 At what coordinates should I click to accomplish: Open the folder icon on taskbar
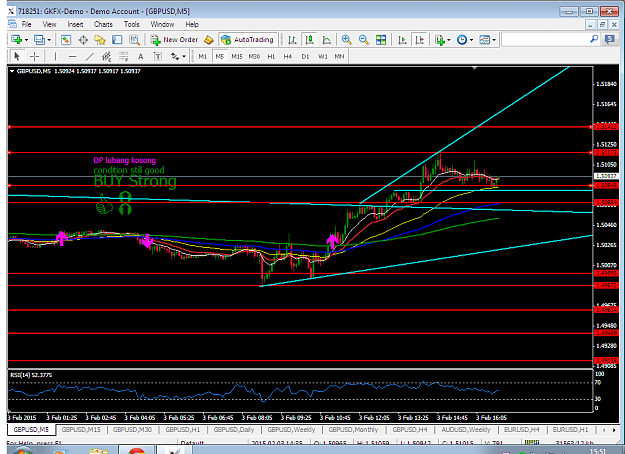pyautogui.click(x=99, y=451)
